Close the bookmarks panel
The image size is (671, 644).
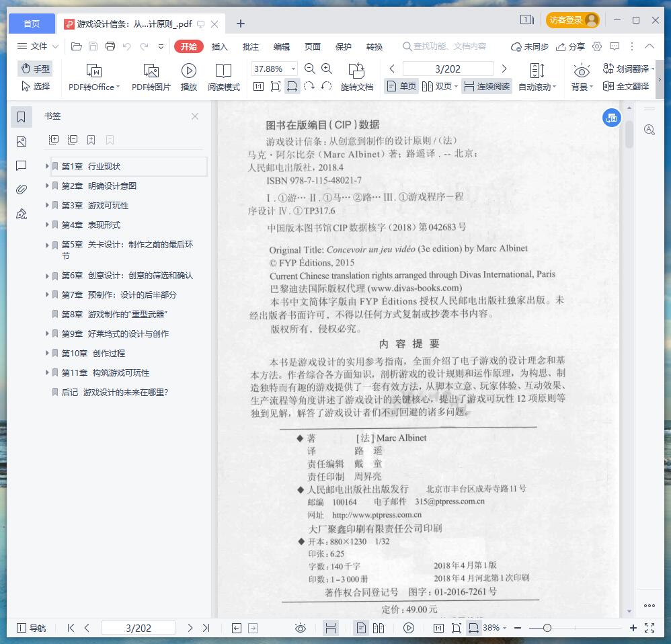pyautogui.click(x=195, y=116)
